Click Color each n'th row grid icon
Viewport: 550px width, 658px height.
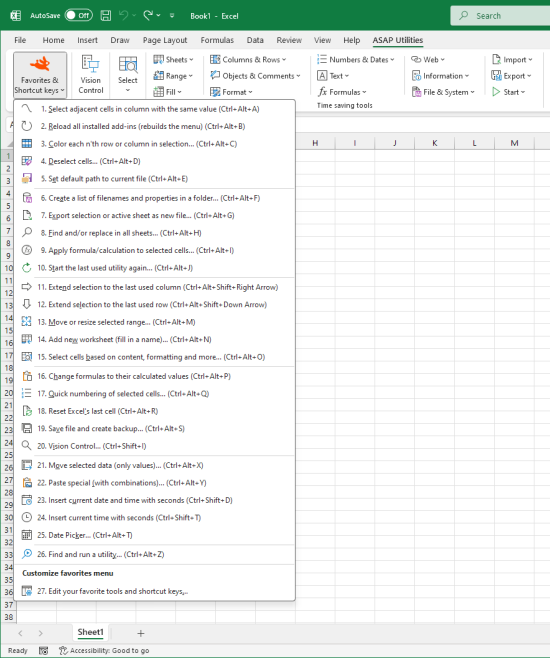tap(26, 144)
